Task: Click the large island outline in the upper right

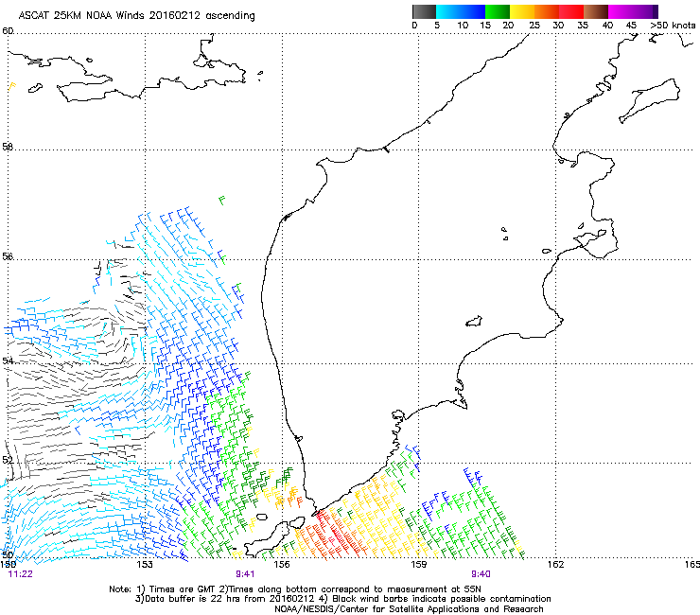Action: click(x=650, y=100)
